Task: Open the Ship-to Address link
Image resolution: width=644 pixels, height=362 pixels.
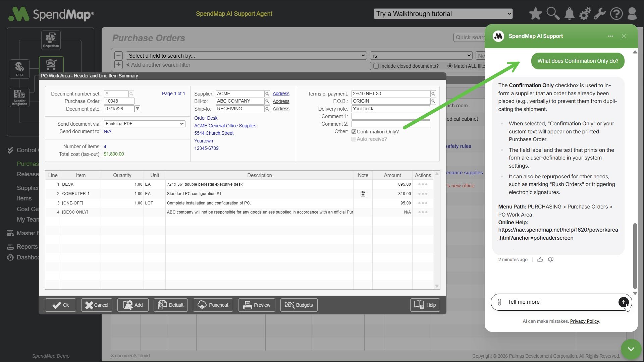Action: click(x=281, y=109)
